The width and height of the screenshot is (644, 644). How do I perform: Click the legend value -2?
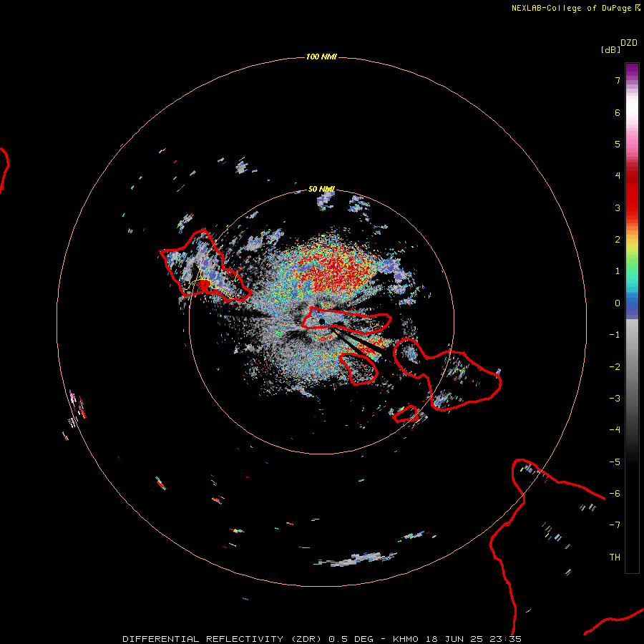tap(615, 367)
